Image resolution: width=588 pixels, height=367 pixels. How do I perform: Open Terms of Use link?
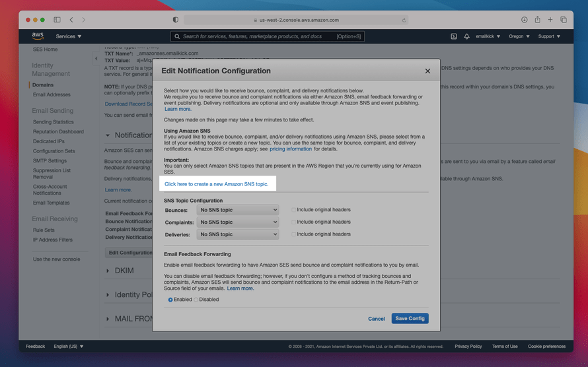click(x=505, y=347)
